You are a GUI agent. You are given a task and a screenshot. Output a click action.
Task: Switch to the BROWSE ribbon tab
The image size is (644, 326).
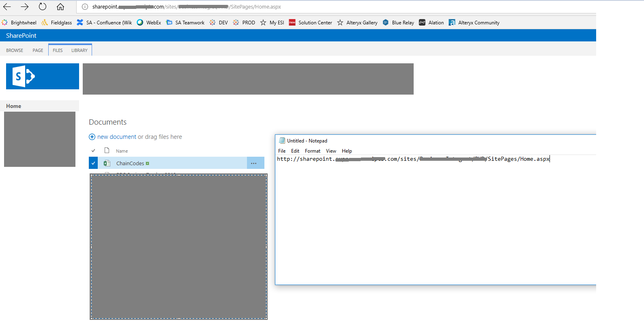click(15, 50)
